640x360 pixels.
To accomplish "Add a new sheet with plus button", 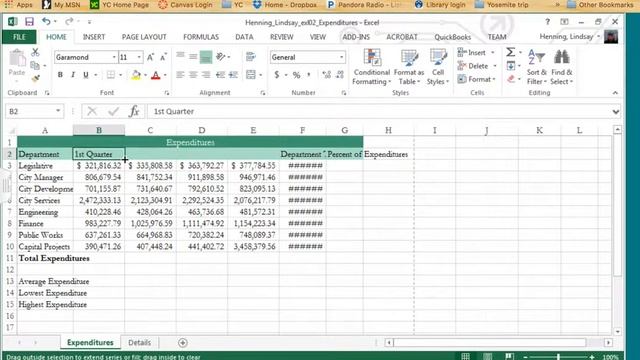I will pos(182,343).
